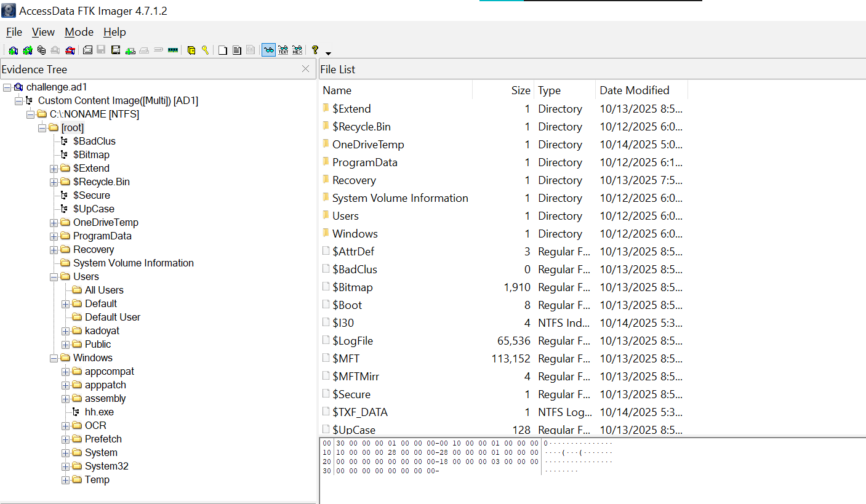Click the Windows folder icon in File List

(x=326, y=233)
